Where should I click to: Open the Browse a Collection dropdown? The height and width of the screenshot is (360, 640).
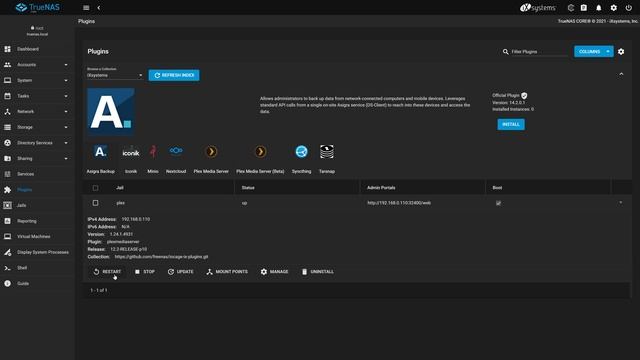(115, 76)
